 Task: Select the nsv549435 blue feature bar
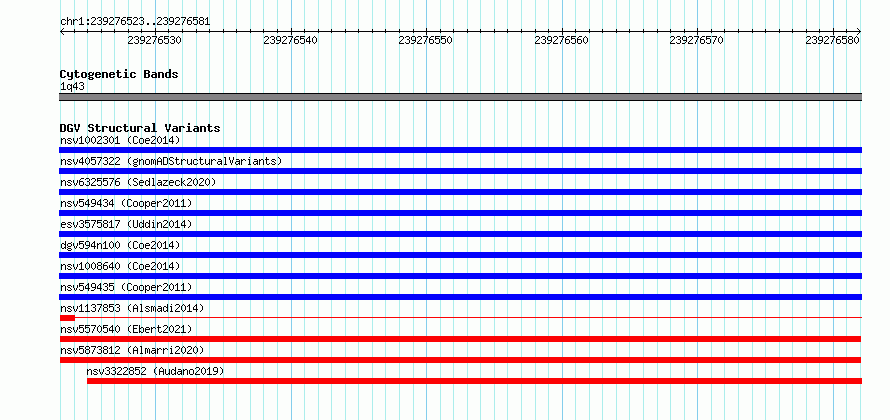tap(460, 297)
